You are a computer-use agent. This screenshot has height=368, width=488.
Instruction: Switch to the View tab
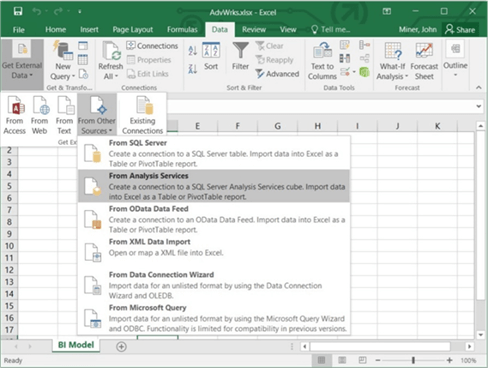(x=288, y=30)
